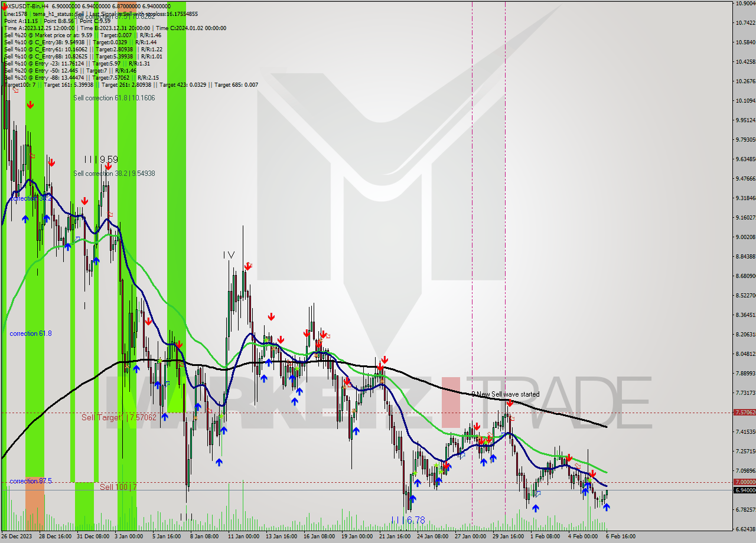756x543 pixels.
Task: Click the blue buy arrow below latest candle
Action: (607, 507)
